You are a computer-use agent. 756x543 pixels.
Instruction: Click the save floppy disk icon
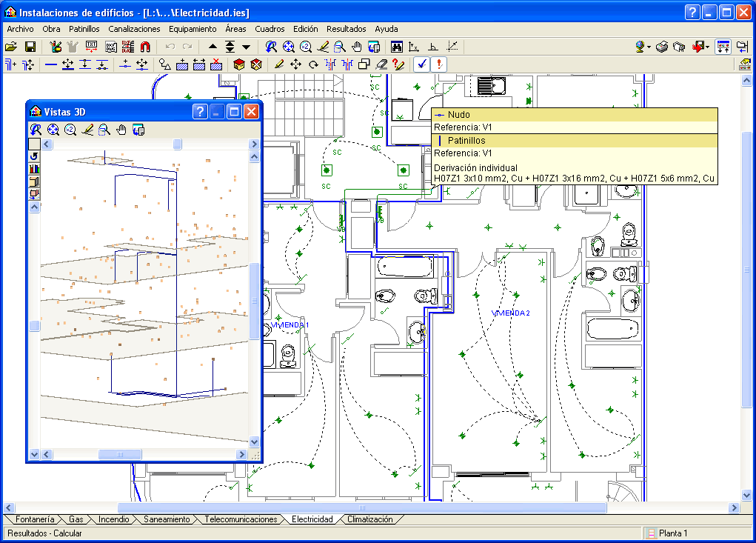[30, 47]
